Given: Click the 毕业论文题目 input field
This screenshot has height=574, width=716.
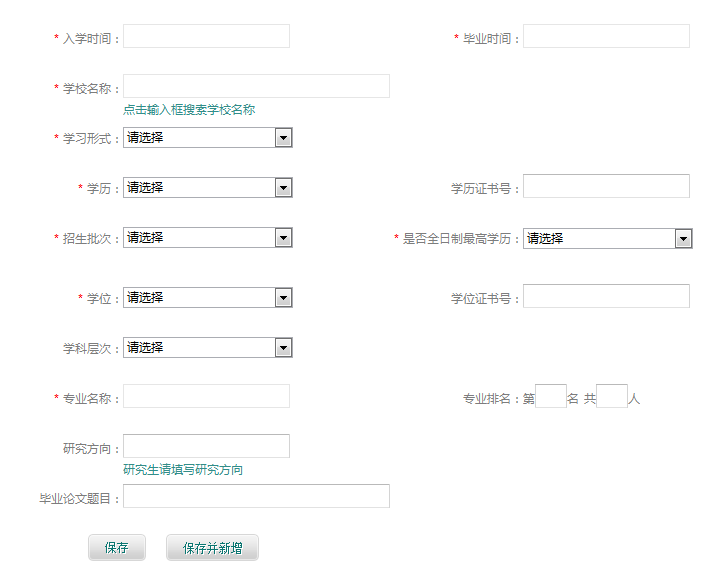Looking at the screenshot, I should [x=256, y=497].
